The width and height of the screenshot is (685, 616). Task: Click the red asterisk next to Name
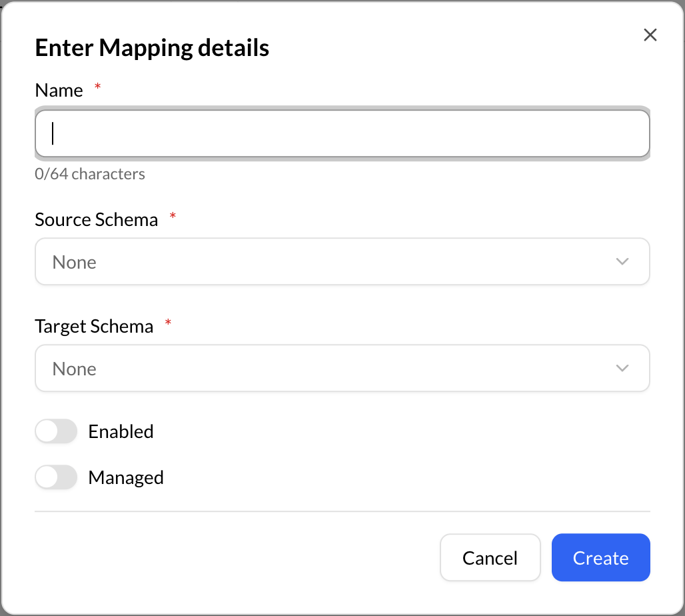coord(97,86)
